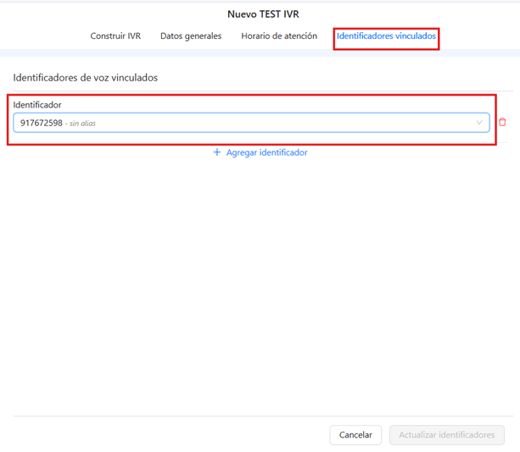The width and height of the screenshot is (520, 452).
Task: Click the sin alias text in dropdown
Action: coord(82,123)
